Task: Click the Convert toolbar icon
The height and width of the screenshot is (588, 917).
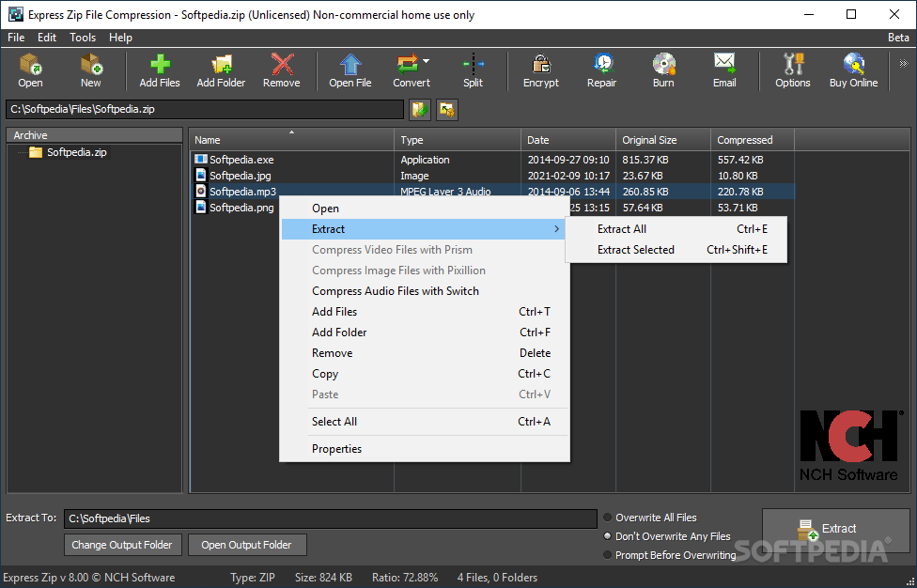Action: point(408,64)
